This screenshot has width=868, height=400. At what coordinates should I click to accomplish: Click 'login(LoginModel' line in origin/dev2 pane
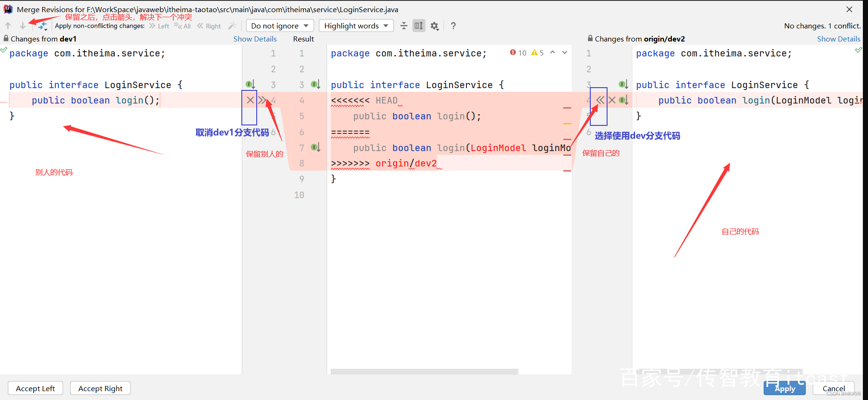760,100
